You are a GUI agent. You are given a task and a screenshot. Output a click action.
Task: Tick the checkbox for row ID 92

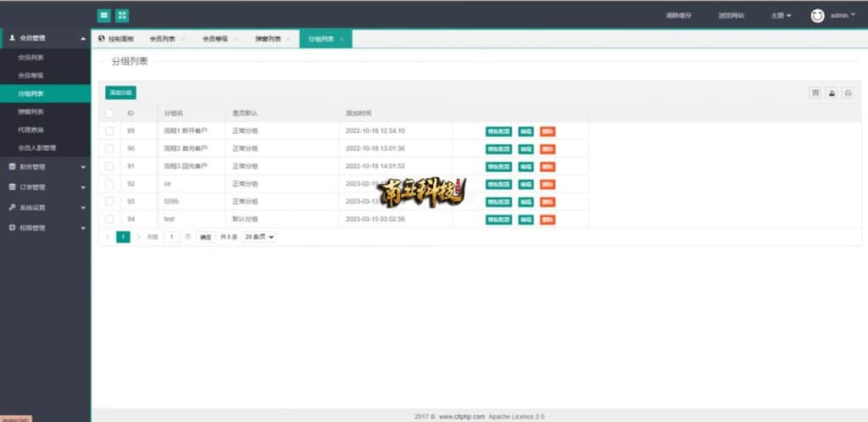(x=109, y=184)
